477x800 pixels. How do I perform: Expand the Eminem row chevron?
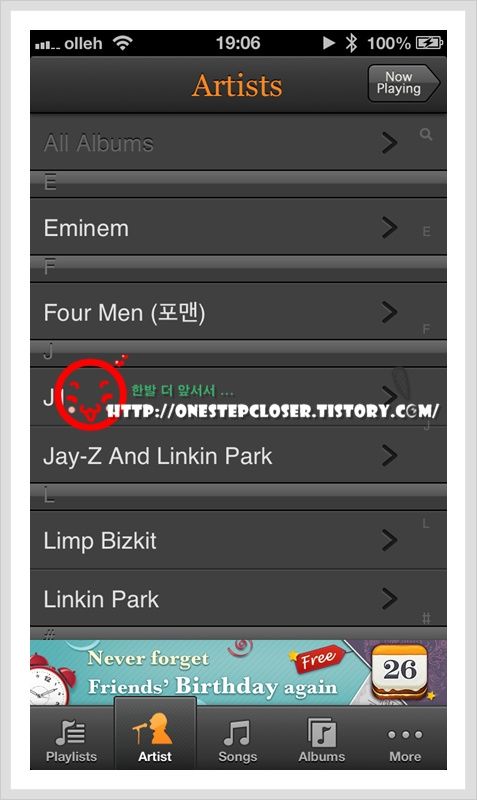(x=390, y=228)
